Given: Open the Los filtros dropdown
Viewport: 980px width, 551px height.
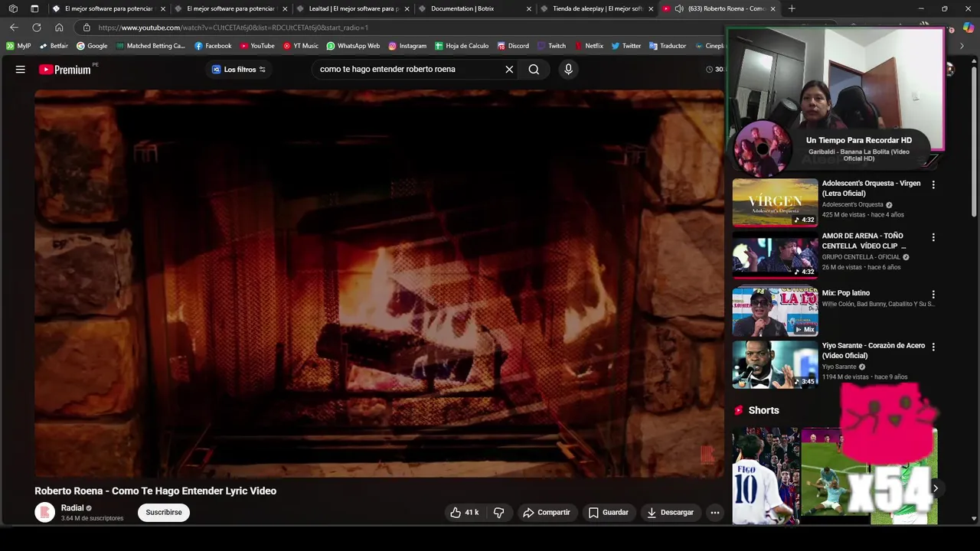Looking at the screenshot, I should tap(239, 70).
